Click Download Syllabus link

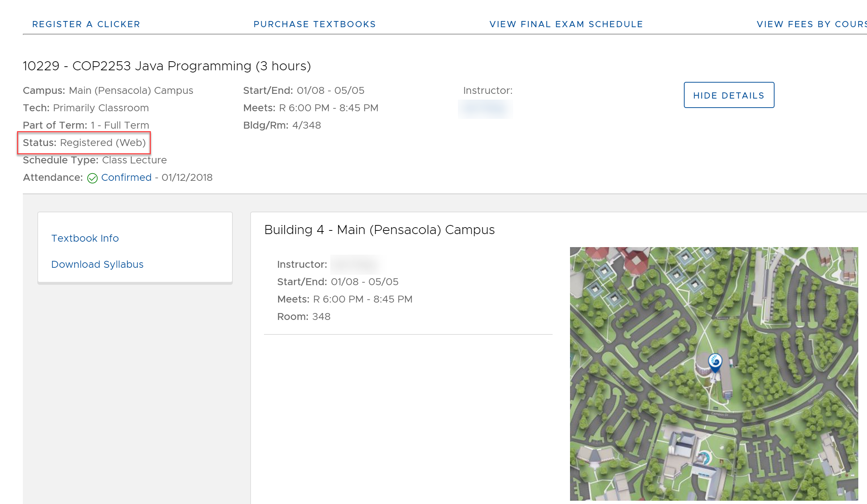(x=97, y=264)
